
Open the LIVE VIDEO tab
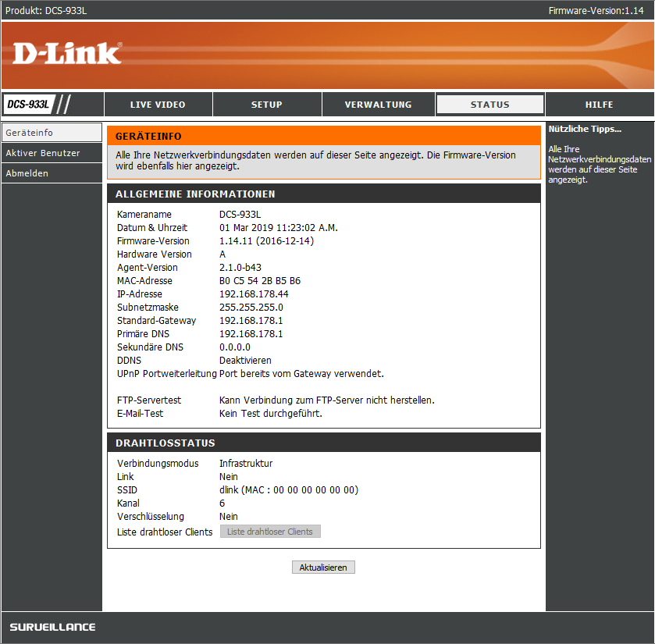(158, 105)
